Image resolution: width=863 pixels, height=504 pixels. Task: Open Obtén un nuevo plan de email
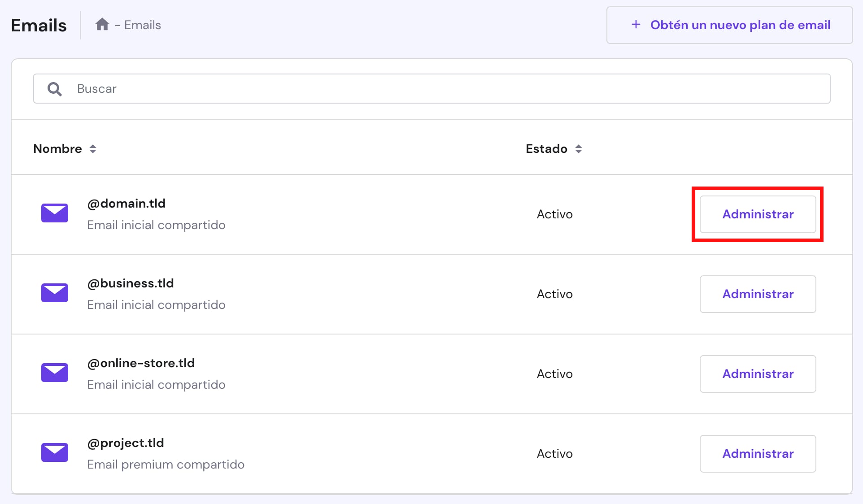coord(729,25)
